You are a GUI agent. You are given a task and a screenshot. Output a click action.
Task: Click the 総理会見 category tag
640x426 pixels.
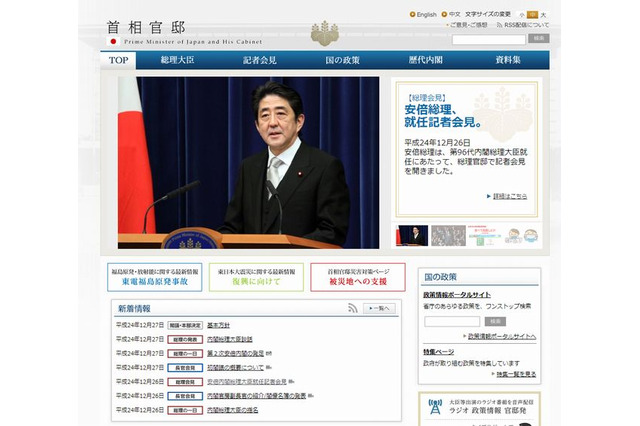tap(185, 382)
